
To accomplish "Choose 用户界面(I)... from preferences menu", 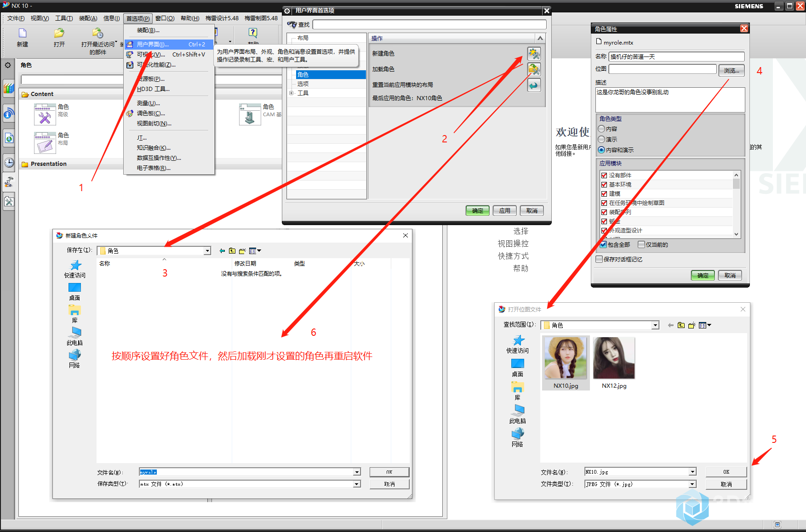I will coord(169,45).
